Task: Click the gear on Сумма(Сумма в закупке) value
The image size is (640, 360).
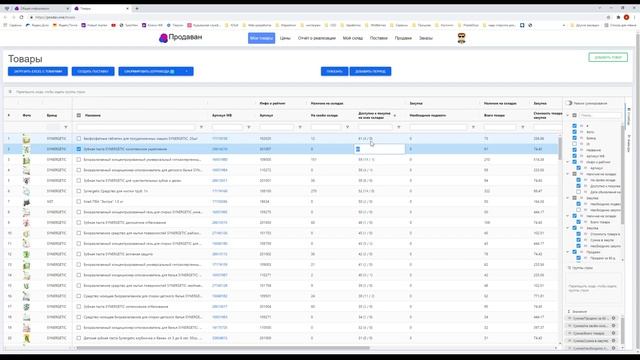Action: pos(613,340)
